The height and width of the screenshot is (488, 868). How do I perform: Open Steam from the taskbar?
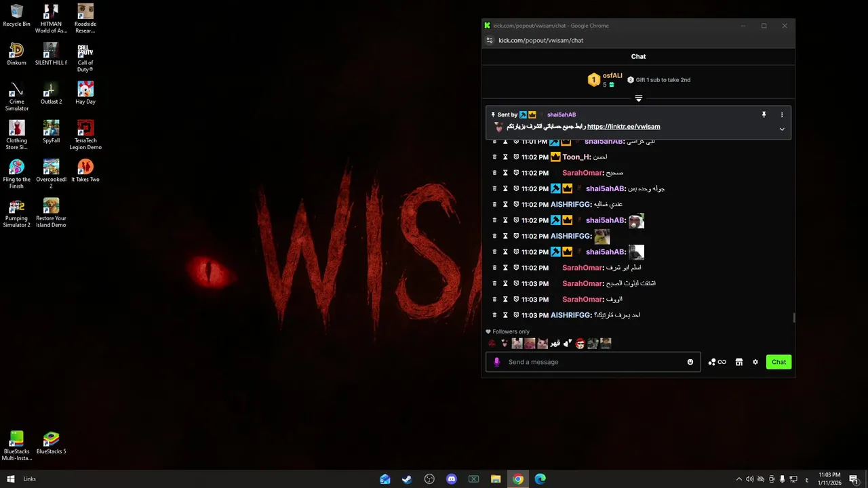coord(407,479)
